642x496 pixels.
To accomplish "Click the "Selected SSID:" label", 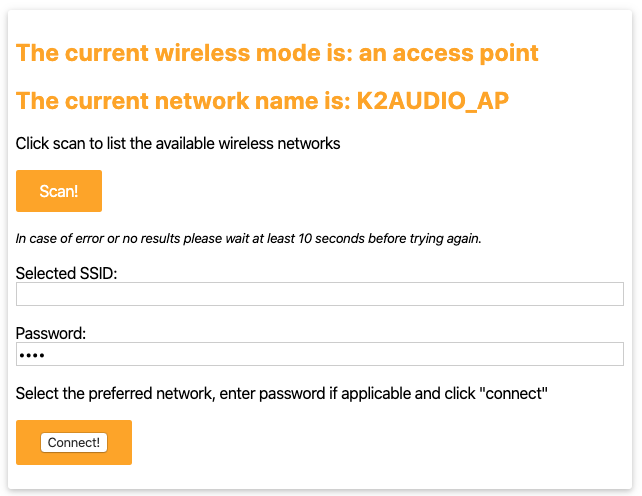I will (x=66, y=273).
